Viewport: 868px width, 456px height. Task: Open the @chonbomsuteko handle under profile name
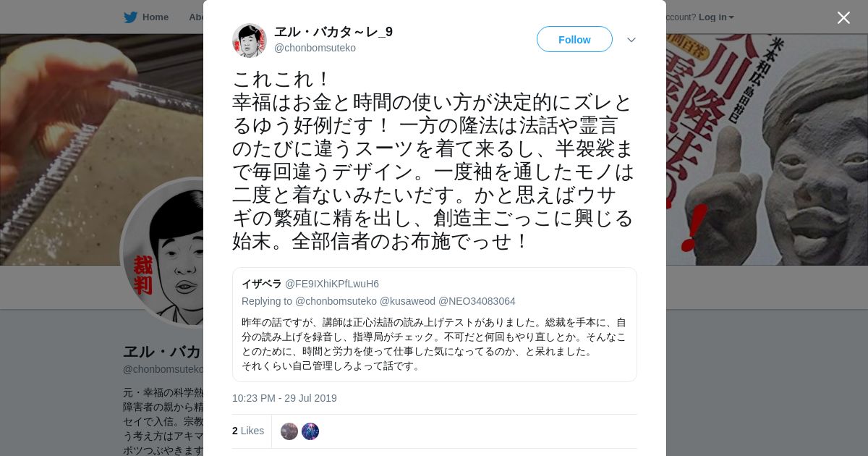[163, 369]
